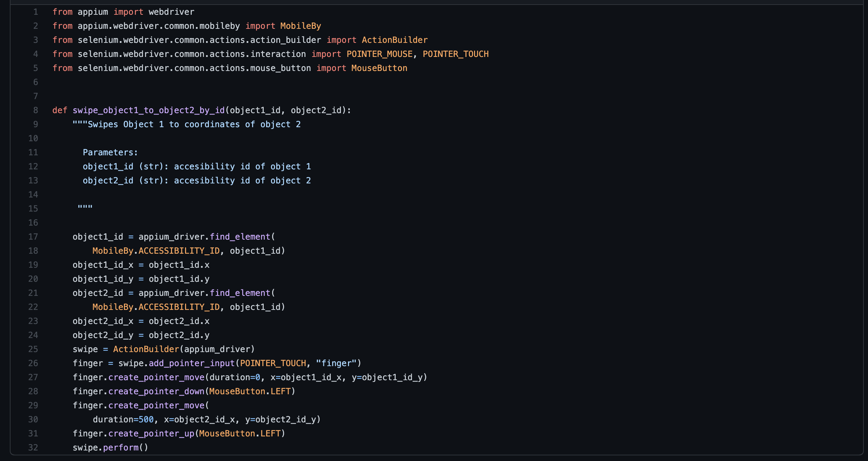Click the finger string literal on line 26
This screenshot has width=868, height=461.
(337, 363)
